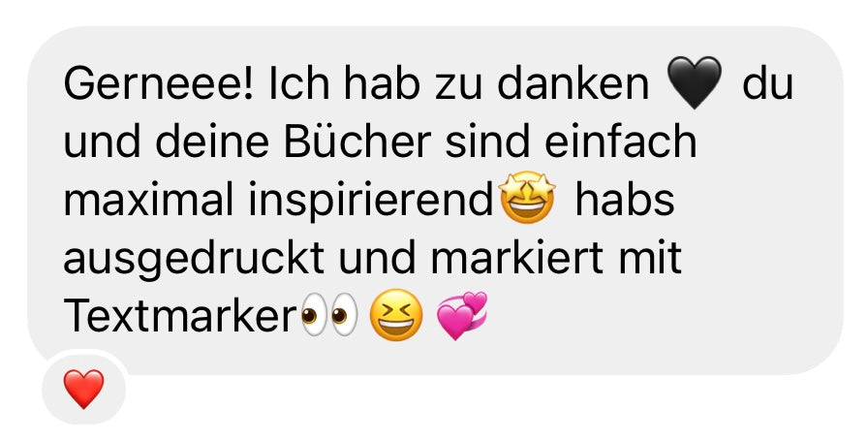This screenshot has width=868, height=441.
Task: Click the word 'Textmarker'
Action: [180, 316]
